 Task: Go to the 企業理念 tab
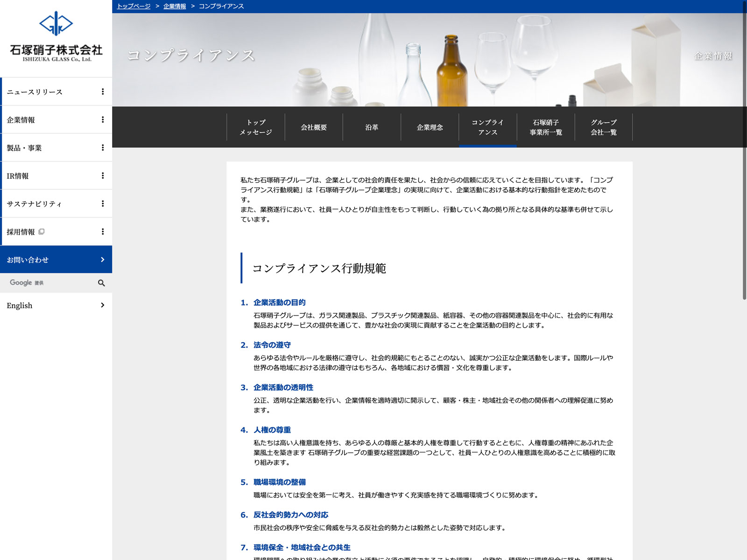click(430, 127)
